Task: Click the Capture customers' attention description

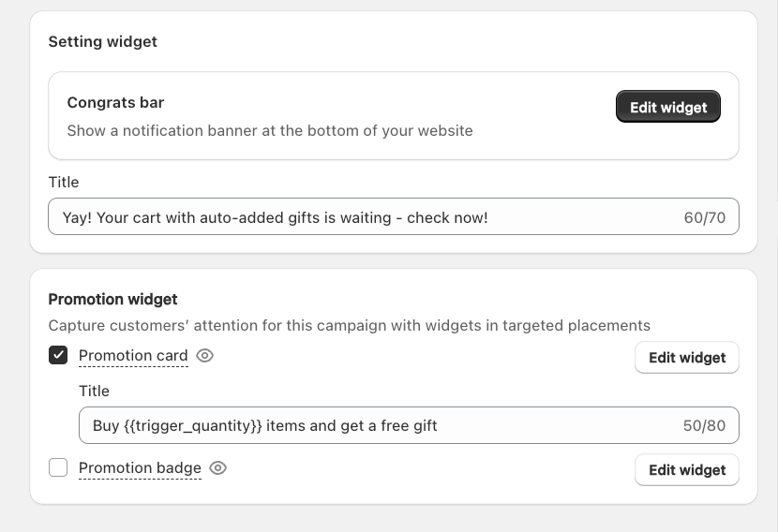Action: pos(349,326)
